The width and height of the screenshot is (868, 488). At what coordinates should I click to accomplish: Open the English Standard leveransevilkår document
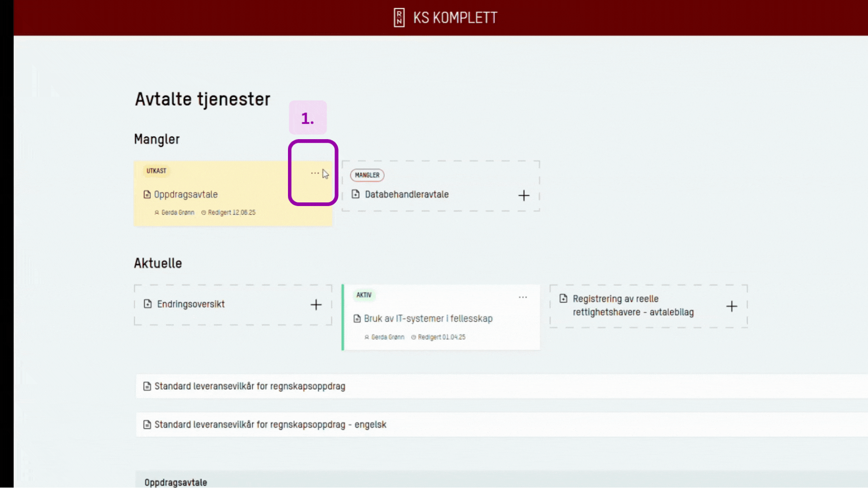pyautogui.click(x=270, y=424)
